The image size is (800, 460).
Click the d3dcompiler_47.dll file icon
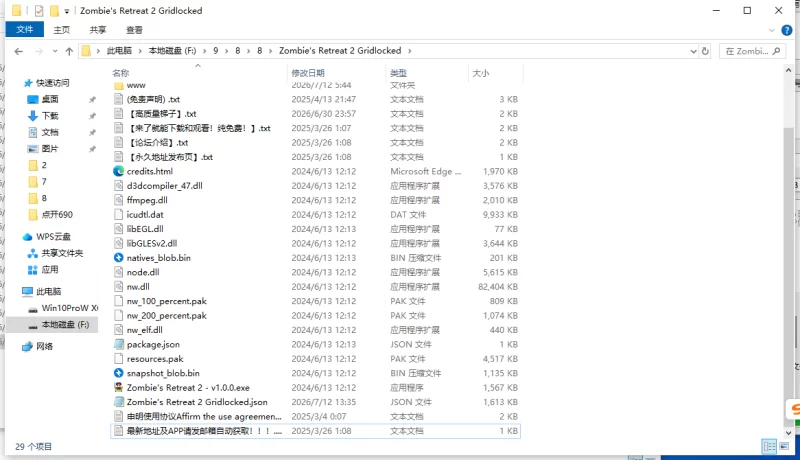pos(118,186)
